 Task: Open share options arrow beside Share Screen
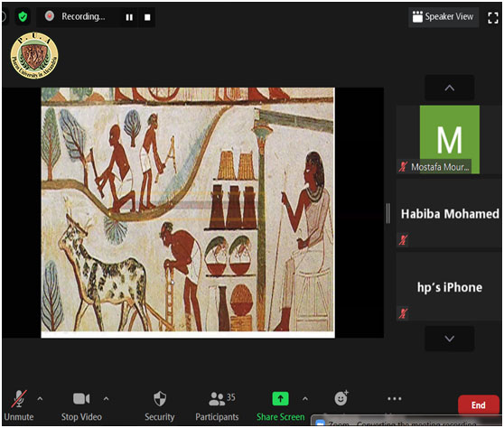305,399
